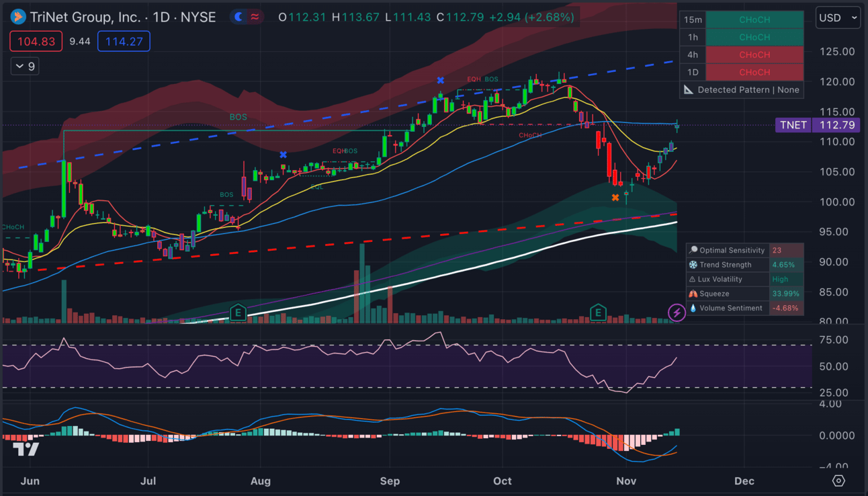Screen dimensions: 868x496
Task: Click the CHoCH cell in the 1h row
Action: click(x=754, y=38)
